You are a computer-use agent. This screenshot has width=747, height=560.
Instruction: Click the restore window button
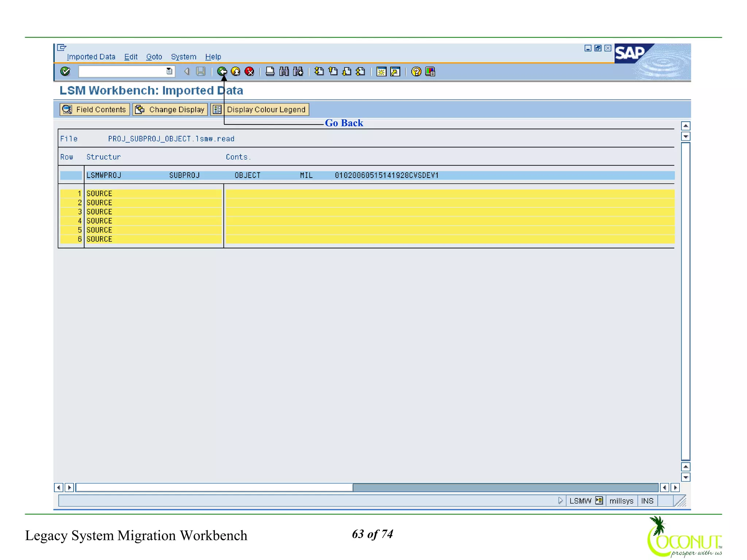[x=598, y=48]
